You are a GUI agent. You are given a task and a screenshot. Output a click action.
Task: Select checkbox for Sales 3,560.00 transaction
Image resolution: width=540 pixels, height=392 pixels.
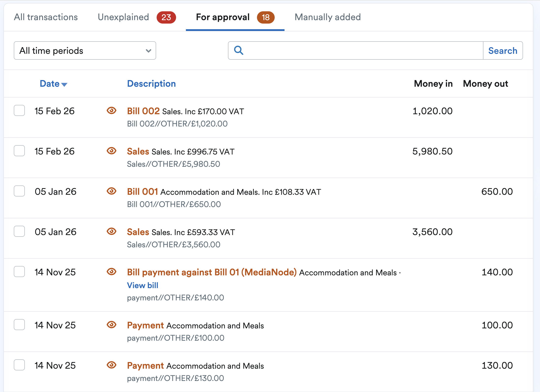pyautogui.click(x=19, y=231)
